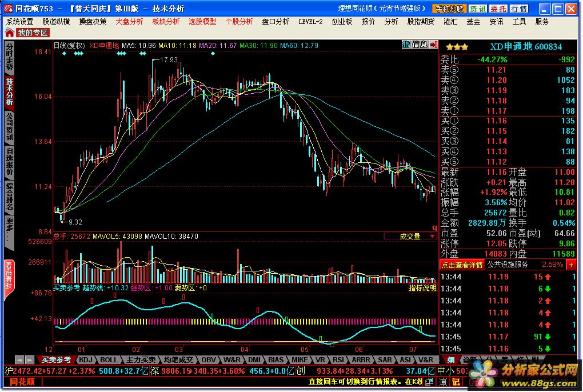
Task: Switch to the KDJ indicator tab
Action: point(86,359)
